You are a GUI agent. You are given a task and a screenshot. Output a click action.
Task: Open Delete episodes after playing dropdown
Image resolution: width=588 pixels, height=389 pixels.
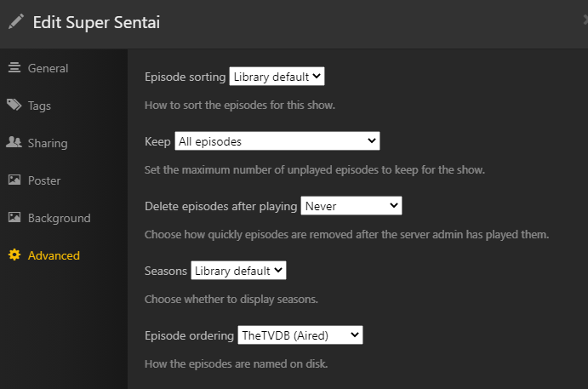[351, 206]
